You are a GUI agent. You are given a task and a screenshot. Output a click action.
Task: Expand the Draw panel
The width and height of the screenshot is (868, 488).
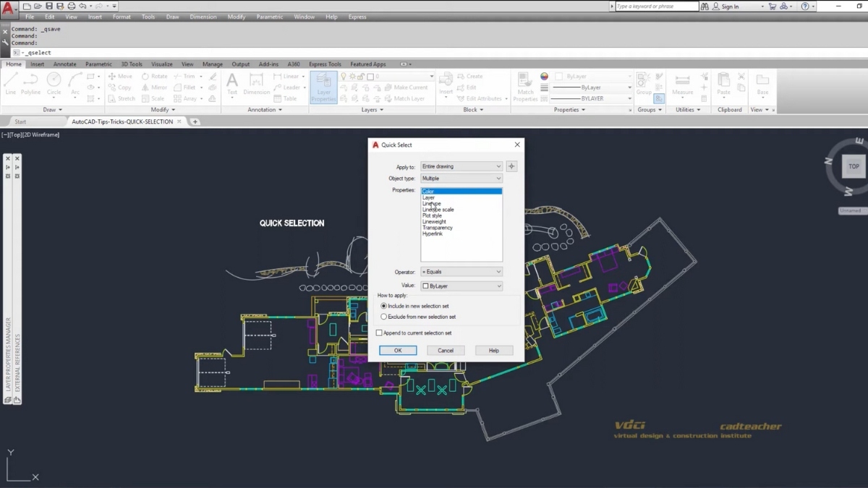point(52,110)
